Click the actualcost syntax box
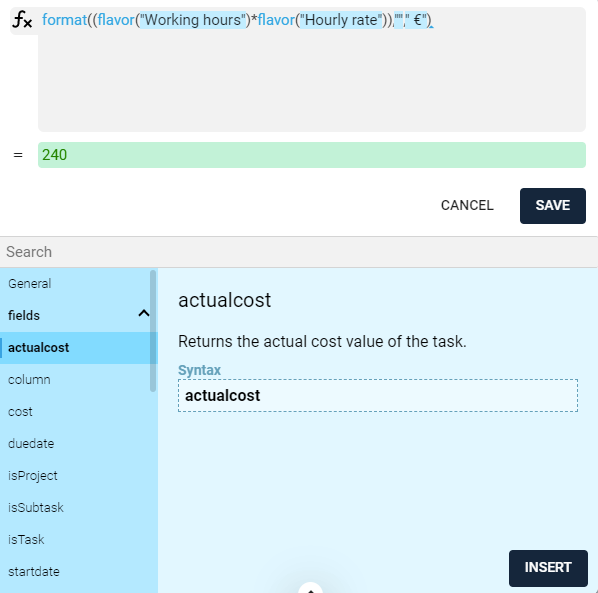 pos(378,396)
